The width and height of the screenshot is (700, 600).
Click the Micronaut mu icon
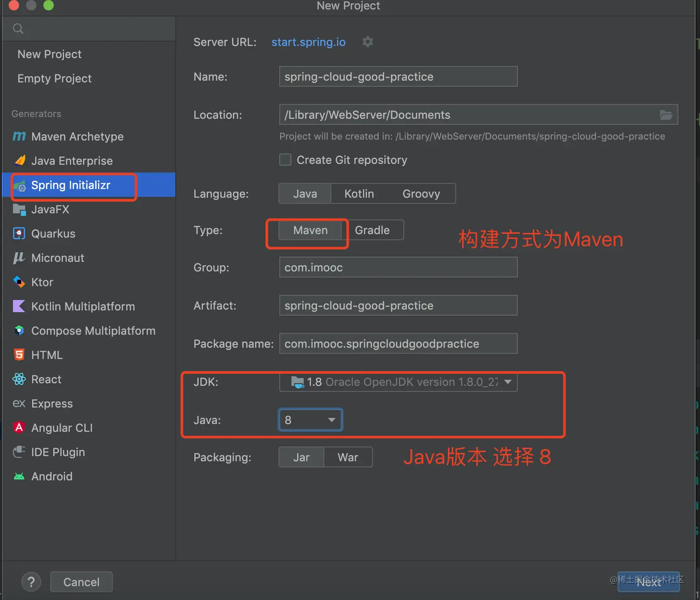tap(19, 258)
